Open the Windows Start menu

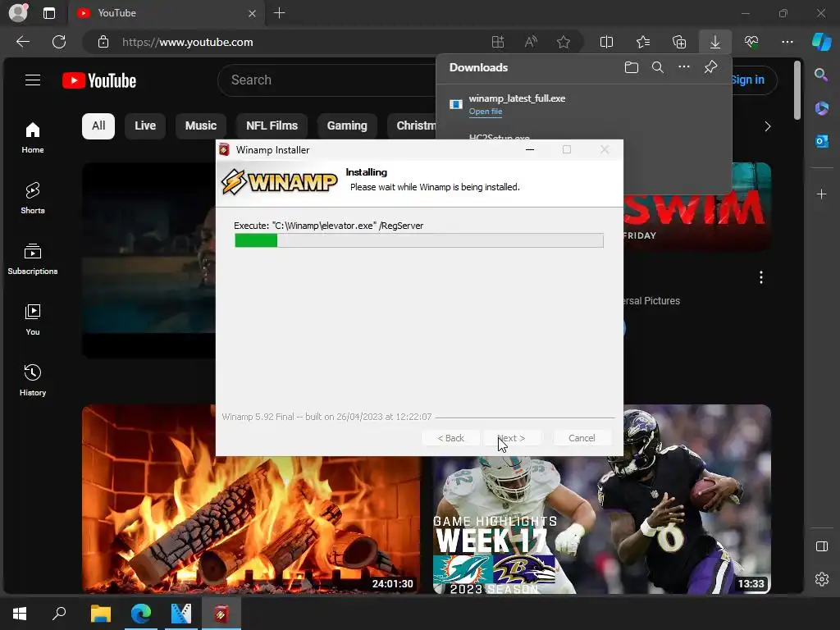pos(20,614)
